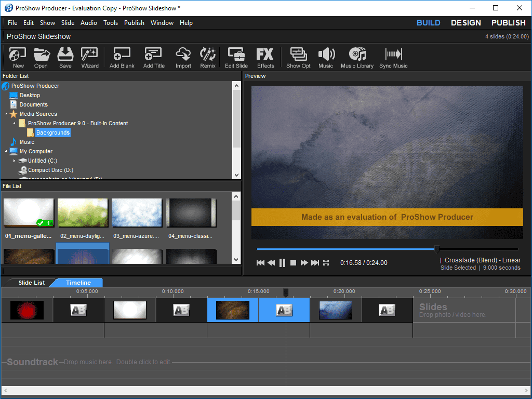Open the Edit Slide tool
The image size is (532, 399).
[236, 57]
